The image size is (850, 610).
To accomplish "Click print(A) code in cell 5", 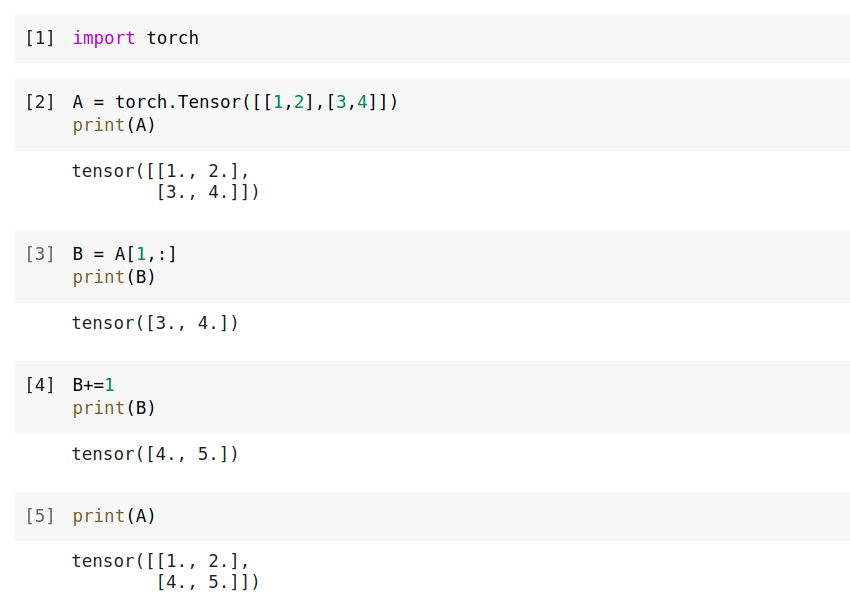I will pos(114,516).
